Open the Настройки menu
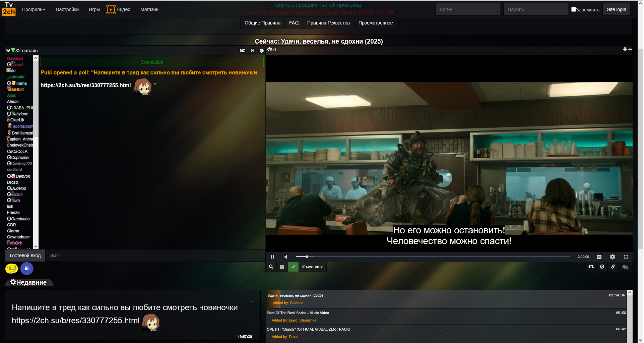Viewport: 644px width, 343px height. 67,9
